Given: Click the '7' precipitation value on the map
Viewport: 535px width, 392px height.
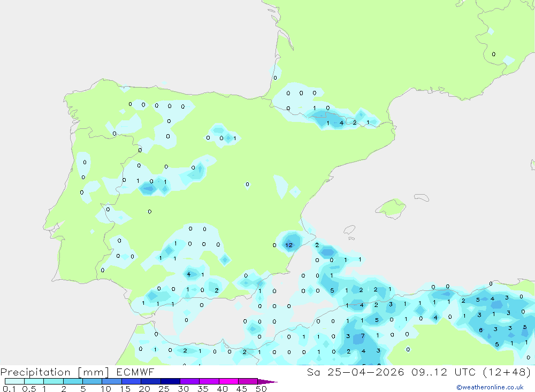Looking at the screenshot, I should 363,336.
